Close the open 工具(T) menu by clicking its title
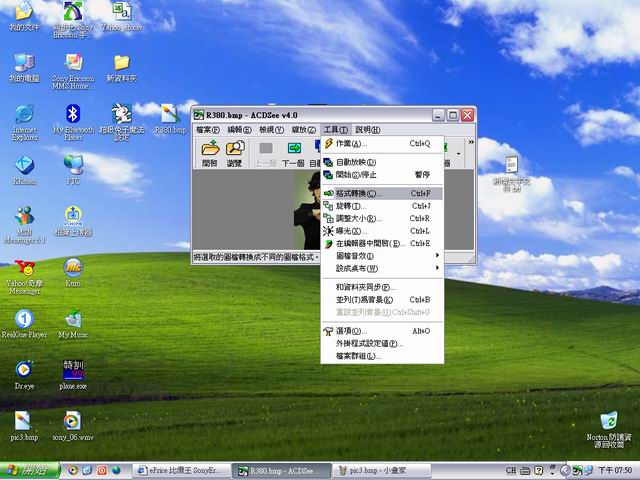Screen dimensions: 640x480 click(336, 130)
